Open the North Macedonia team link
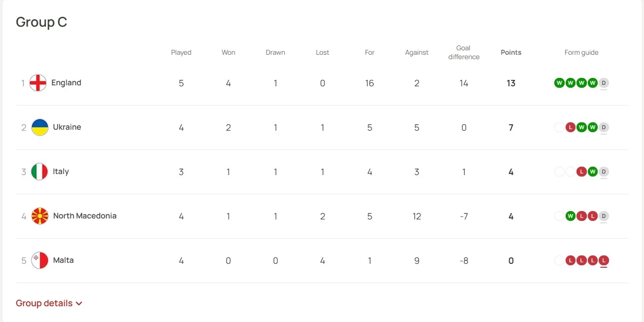This screenshot has width=644, height=322. click(x=85, y=216)
